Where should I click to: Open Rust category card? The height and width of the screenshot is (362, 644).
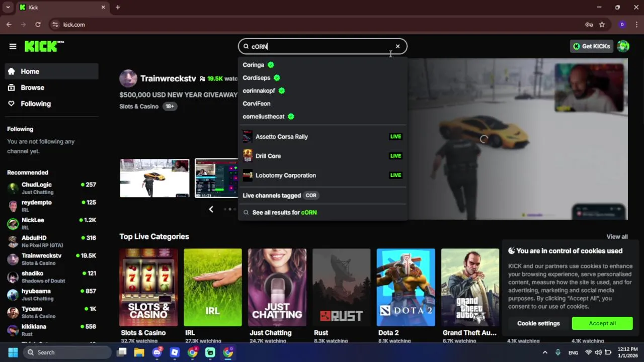(342, 288)
